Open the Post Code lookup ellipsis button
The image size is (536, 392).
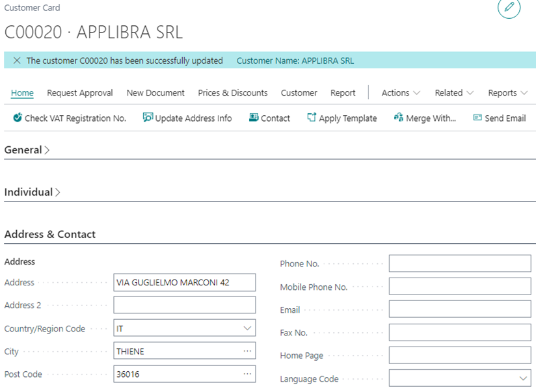click(x=247, y=374)
